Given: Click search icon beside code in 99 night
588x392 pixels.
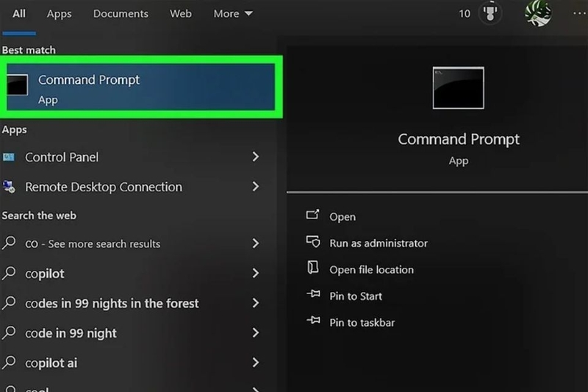Looking at the screenshot, I should tap(9, 332).
